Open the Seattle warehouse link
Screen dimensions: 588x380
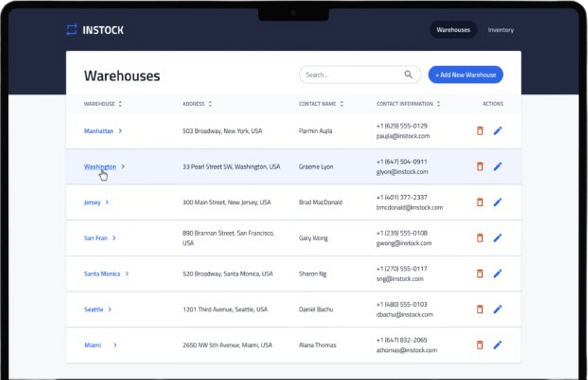coord(94,309)
